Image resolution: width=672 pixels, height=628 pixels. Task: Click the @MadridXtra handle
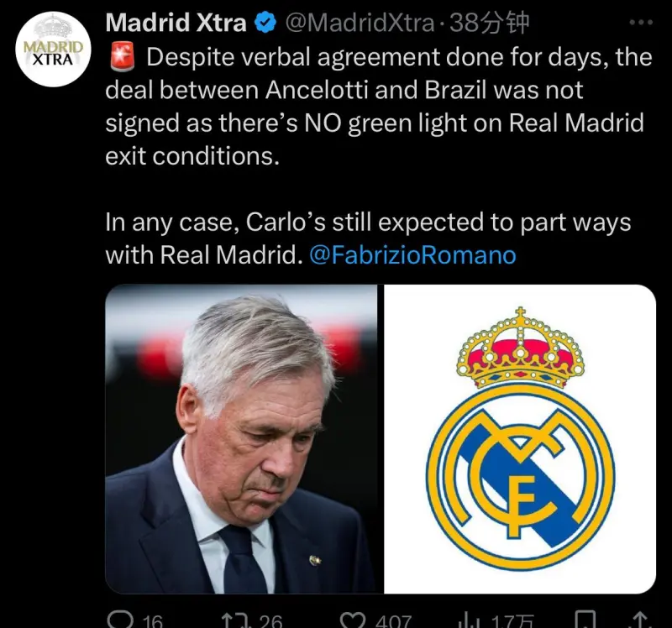click(x=360, y=23)
